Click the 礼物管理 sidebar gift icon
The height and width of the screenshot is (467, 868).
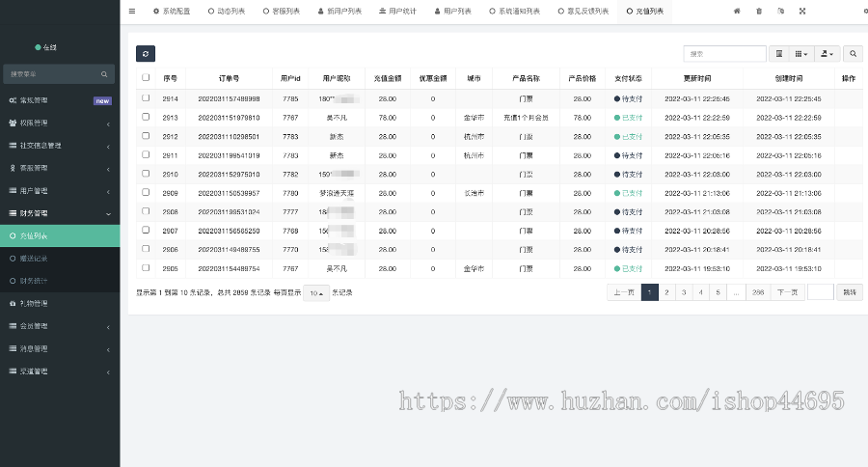pyautogui.click(x=13, y=304)
